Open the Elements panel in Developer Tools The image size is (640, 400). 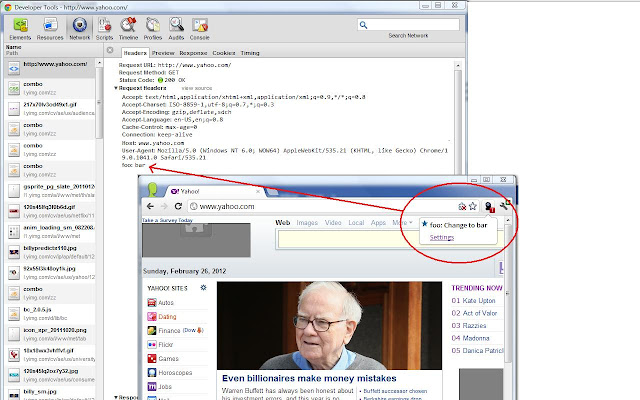[x=15, y=28]
